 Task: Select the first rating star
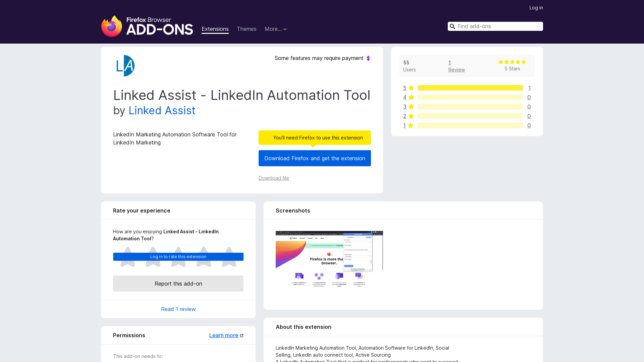pos(128,257)
